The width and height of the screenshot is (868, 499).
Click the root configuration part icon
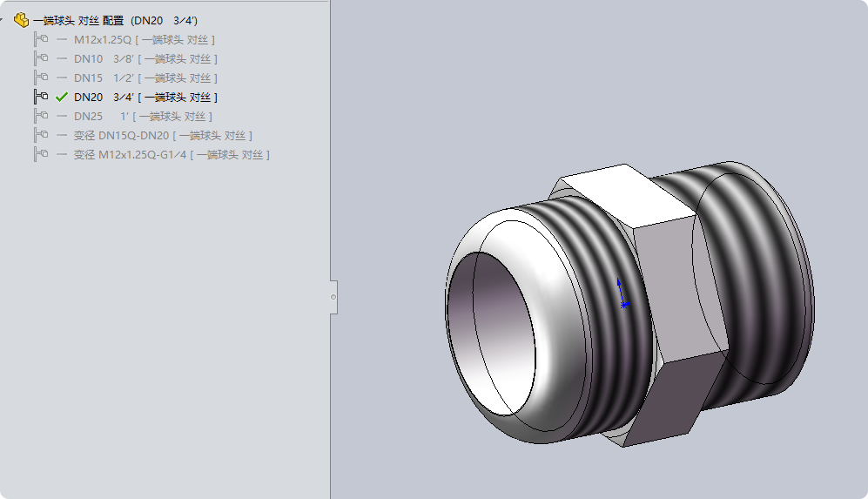click(x=21, y=21)
